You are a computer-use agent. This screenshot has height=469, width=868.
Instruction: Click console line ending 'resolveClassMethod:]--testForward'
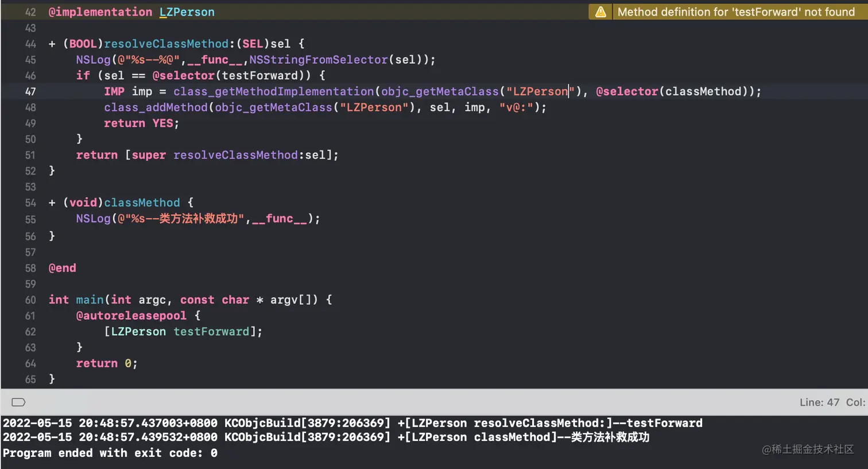[x=352, y=423]
